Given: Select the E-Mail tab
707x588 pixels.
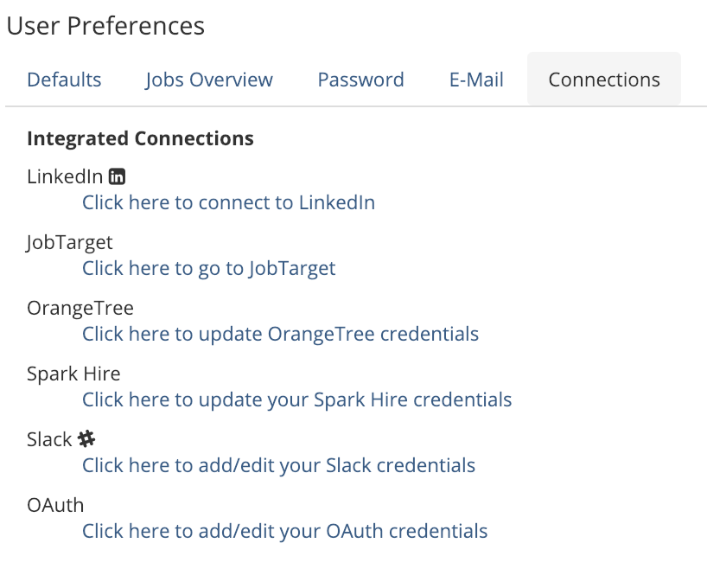Looking at the screenshot, I should click(x=476, y=80).
